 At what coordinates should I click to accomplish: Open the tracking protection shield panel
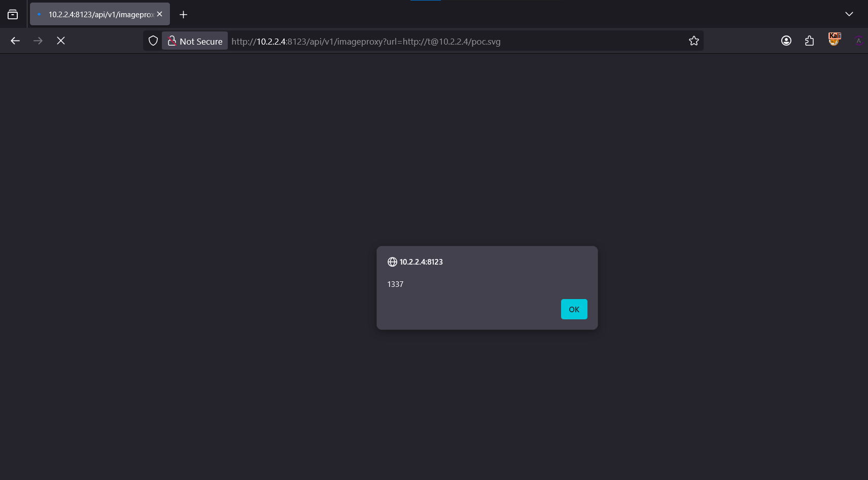click(x=153, y=41)
